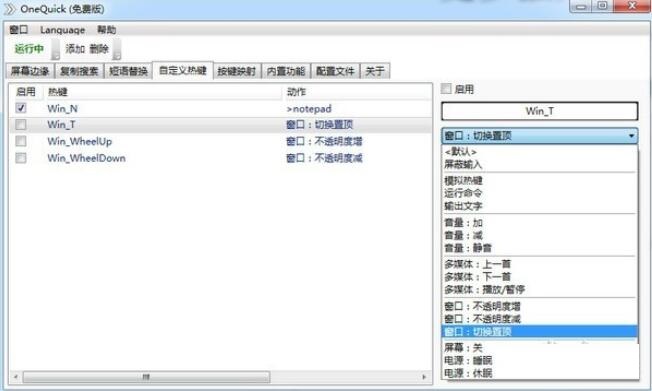
Task: Uncheck the Win_N hotkey checkbox
Action: 21,108
